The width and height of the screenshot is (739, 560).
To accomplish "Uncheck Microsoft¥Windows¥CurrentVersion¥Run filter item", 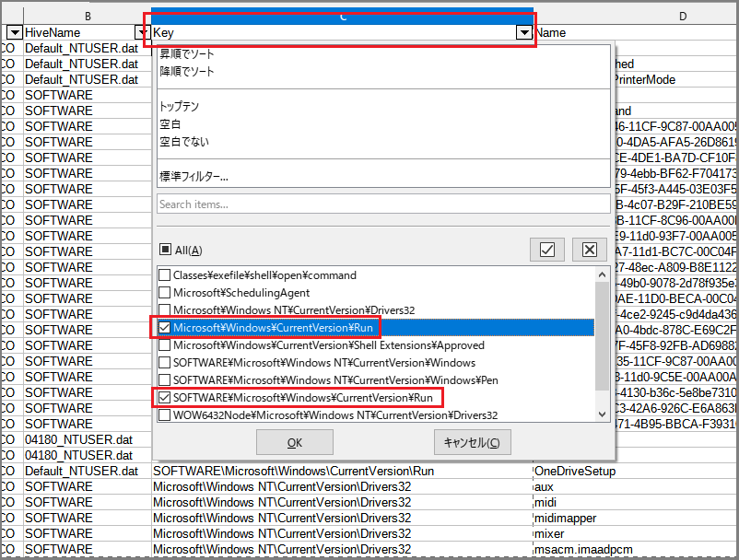I will 165,327.
